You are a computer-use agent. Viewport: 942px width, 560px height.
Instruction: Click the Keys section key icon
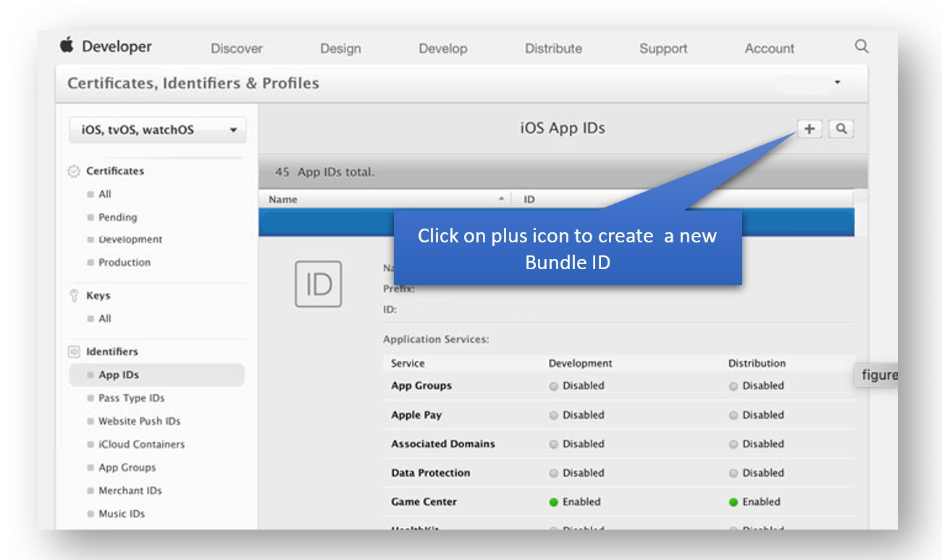click(74, 296)
